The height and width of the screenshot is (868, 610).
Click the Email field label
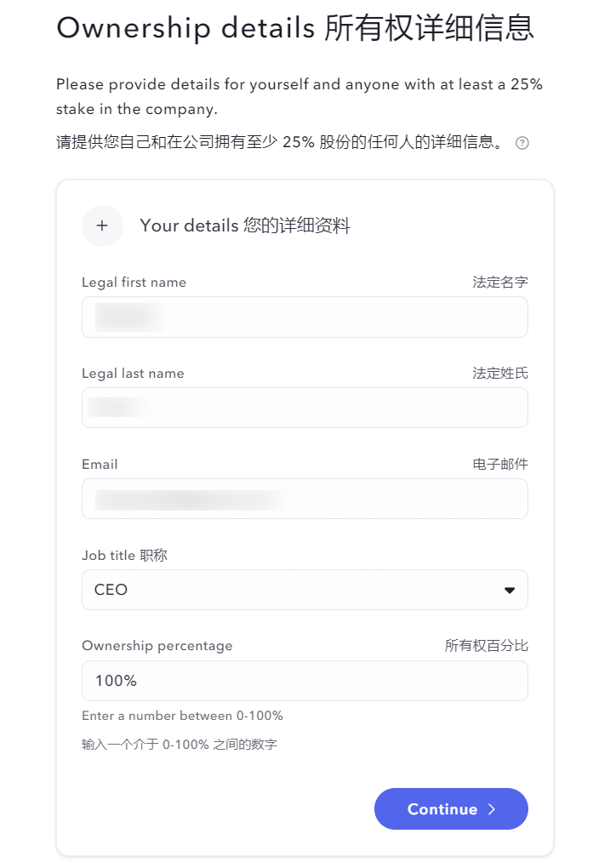pos(100,465)
